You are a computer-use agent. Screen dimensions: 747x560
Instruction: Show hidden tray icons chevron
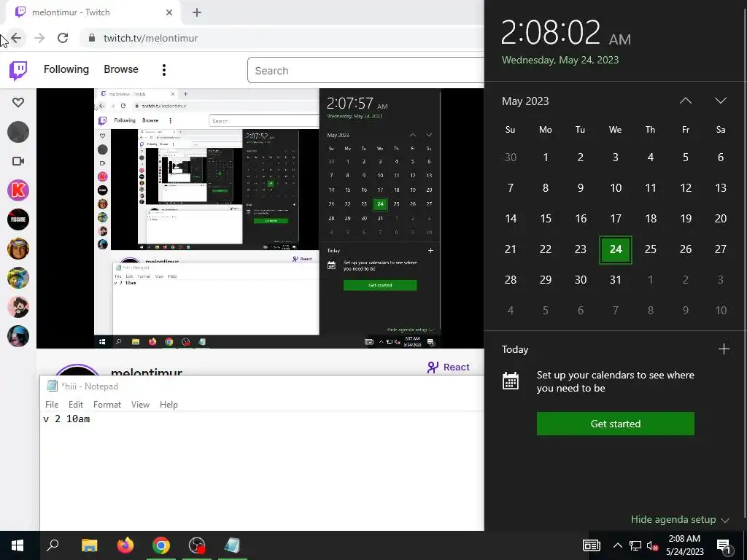coord(617,545)
